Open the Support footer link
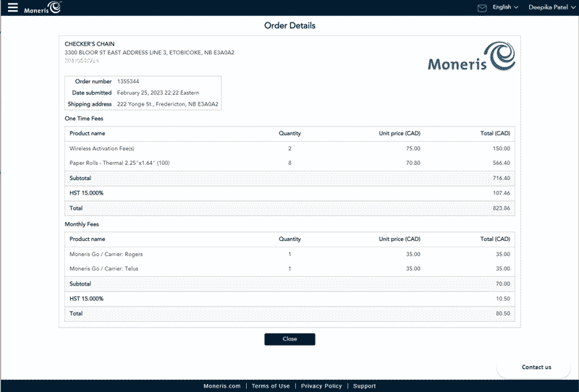The width and height of the screenshot is (579, 392). [x=365, y=386]
